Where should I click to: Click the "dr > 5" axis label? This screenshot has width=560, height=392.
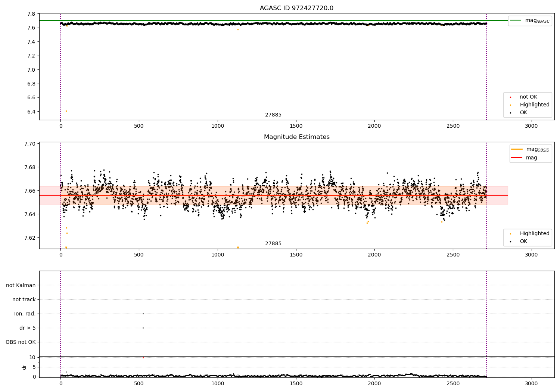[x=28, y=328]
